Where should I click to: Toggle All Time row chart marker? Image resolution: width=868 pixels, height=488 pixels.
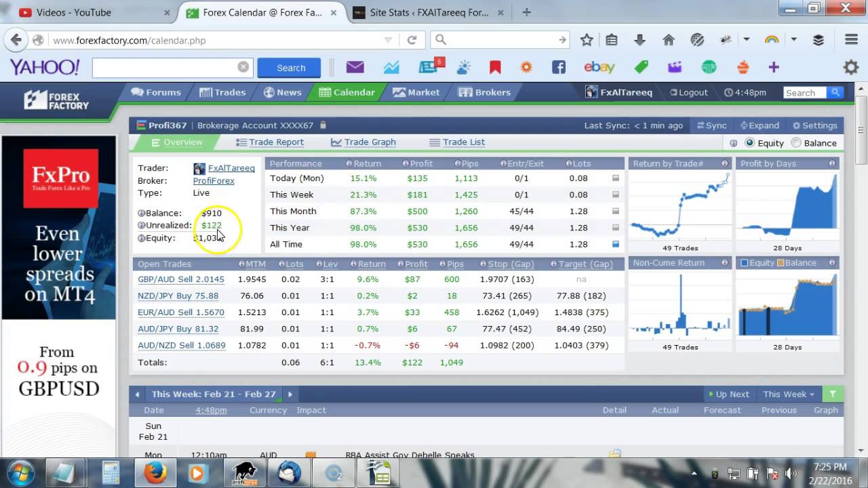pyautogui.click(x=616, y=244)
